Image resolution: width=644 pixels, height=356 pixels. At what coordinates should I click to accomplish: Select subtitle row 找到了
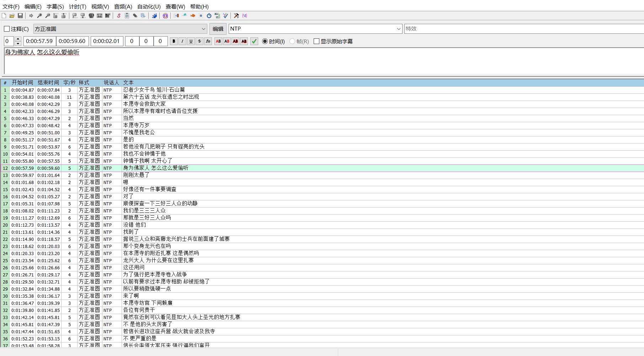click(322, 232)
